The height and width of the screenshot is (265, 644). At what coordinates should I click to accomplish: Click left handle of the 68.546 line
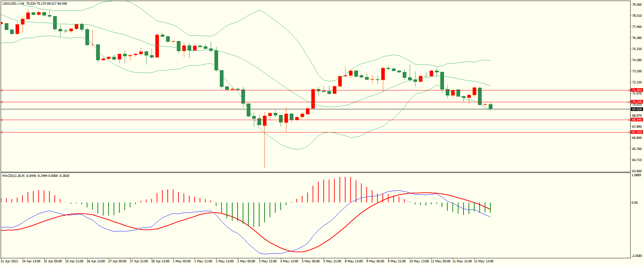pos(2,120)
